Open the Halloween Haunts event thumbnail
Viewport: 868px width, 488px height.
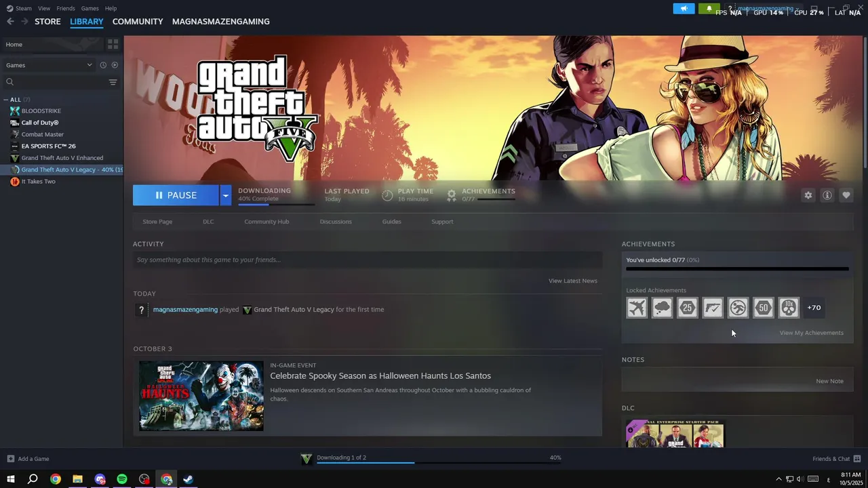pos(201,396)
